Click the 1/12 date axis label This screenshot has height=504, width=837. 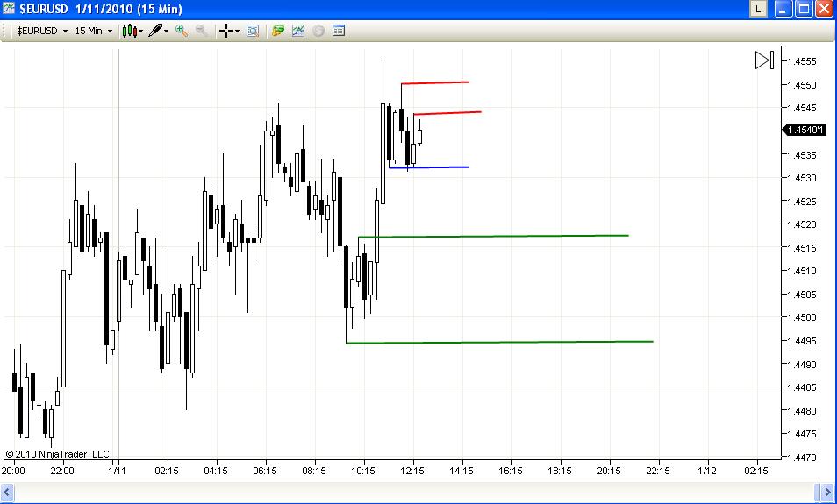707,471
